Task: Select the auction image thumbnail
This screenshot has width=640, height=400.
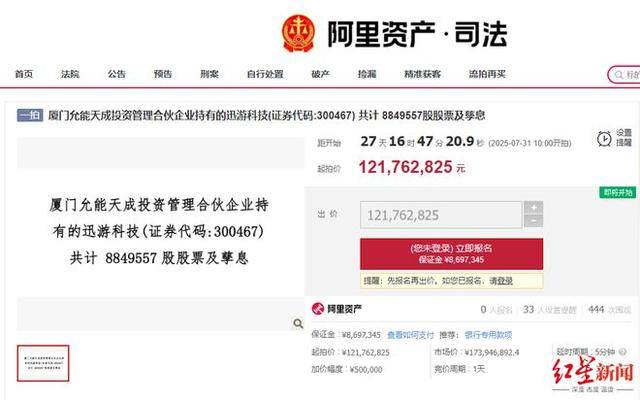Action: [43, 363]
